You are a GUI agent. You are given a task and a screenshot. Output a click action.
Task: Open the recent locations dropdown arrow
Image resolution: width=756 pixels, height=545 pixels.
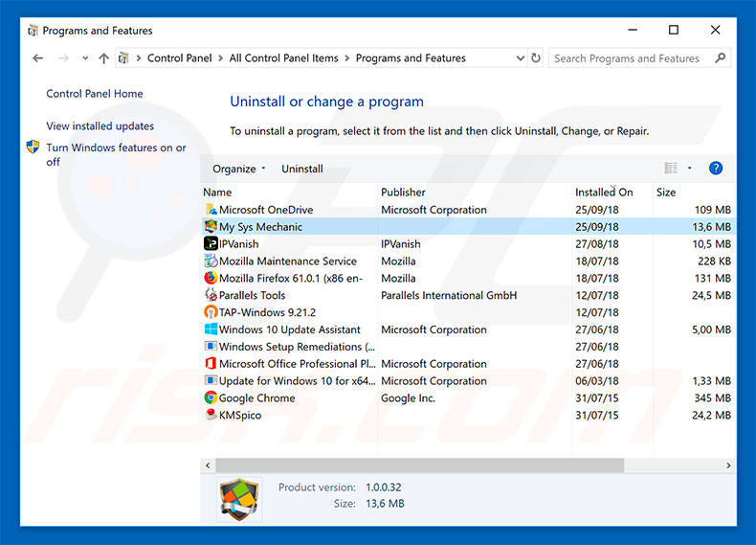(85, 58)
